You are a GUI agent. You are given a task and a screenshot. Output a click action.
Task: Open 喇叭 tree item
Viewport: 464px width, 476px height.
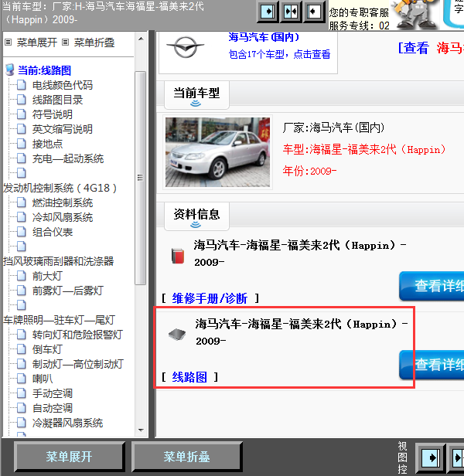click(43, 379)
